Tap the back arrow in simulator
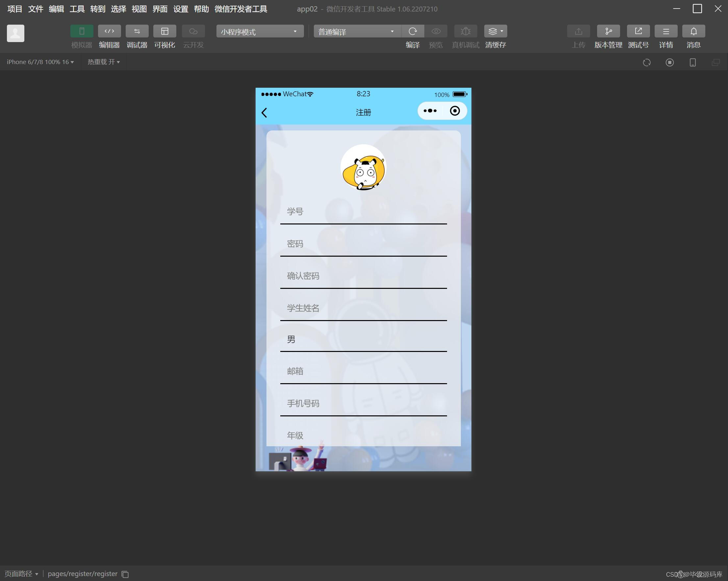Viewport: 728px width, 581px height. point(264,113)
